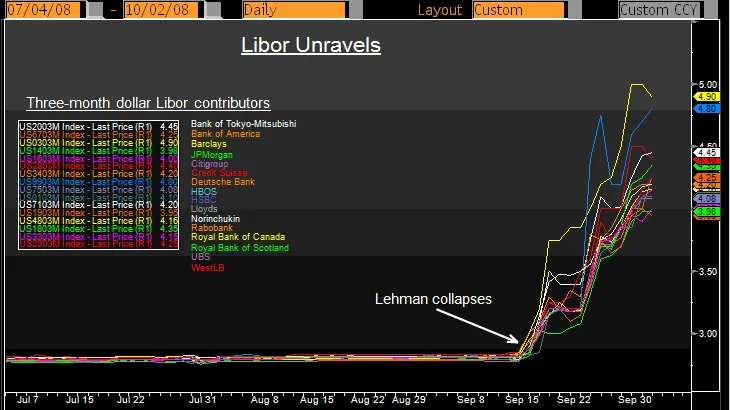Select the US0303M Index legend row
The image size is (730, 410).
tap(98, 142)
